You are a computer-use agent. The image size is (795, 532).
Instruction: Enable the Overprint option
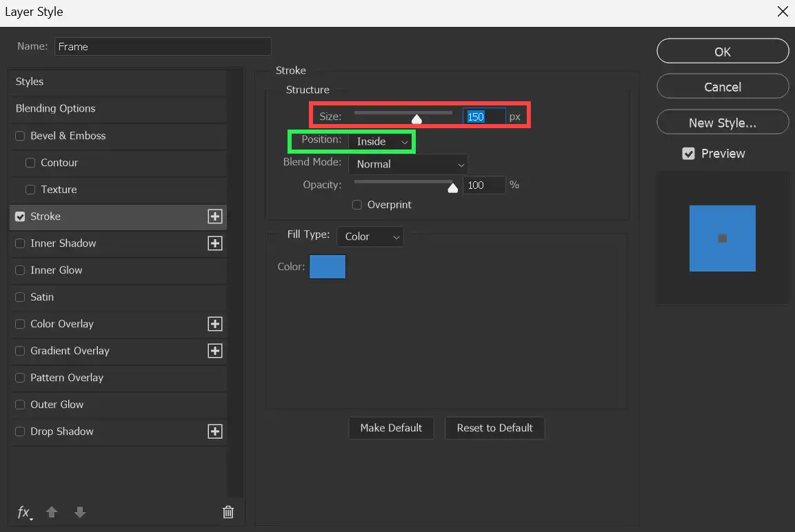pyautogui.click(x=356, y=205)
